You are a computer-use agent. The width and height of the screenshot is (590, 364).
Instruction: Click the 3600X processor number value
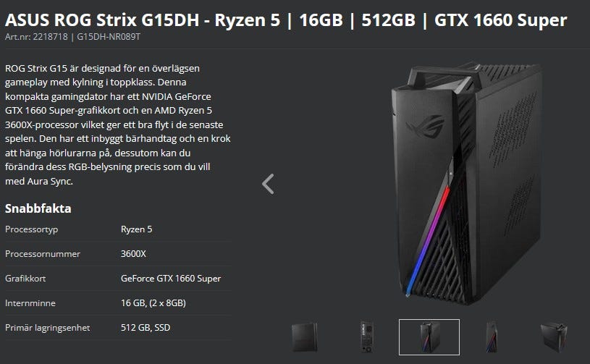(x=133, y=254)
